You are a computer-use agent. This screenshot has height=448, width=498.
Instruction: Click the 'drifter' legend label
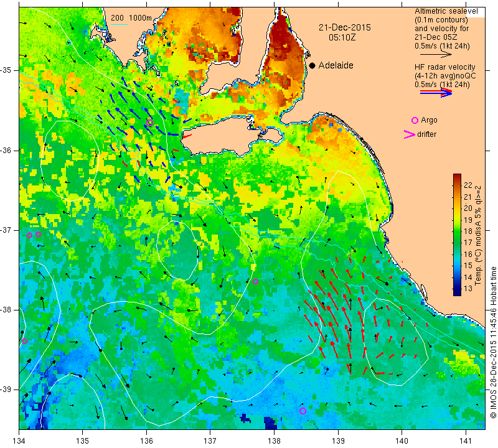(426, 134)
